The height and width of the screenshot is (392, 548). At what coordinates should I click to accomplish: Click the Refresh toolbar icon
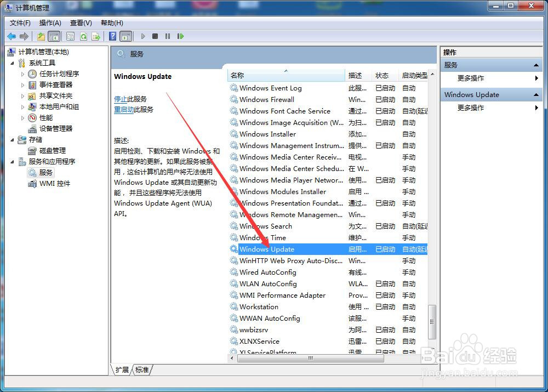pyautogui.click(x=83, y=36)
